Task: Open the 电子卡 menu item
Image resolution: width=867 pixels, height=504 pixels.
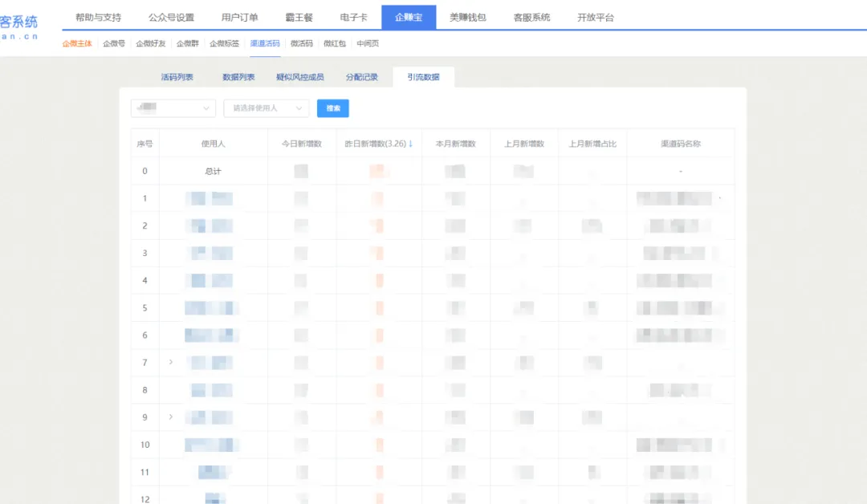Action: pos(354,17)
